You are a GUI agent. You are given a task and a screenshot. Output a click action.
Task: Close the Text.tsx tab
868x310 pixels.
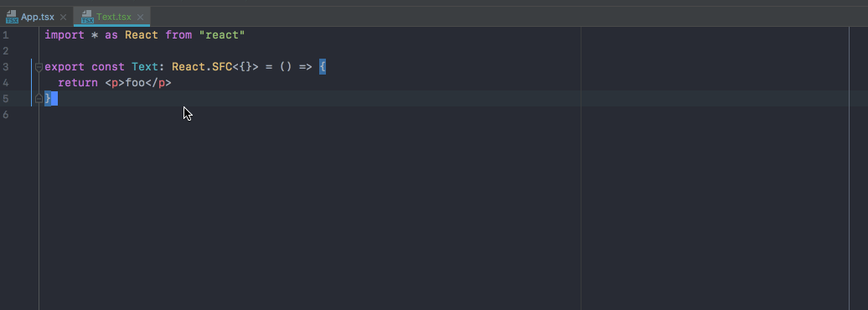point(140,17)
